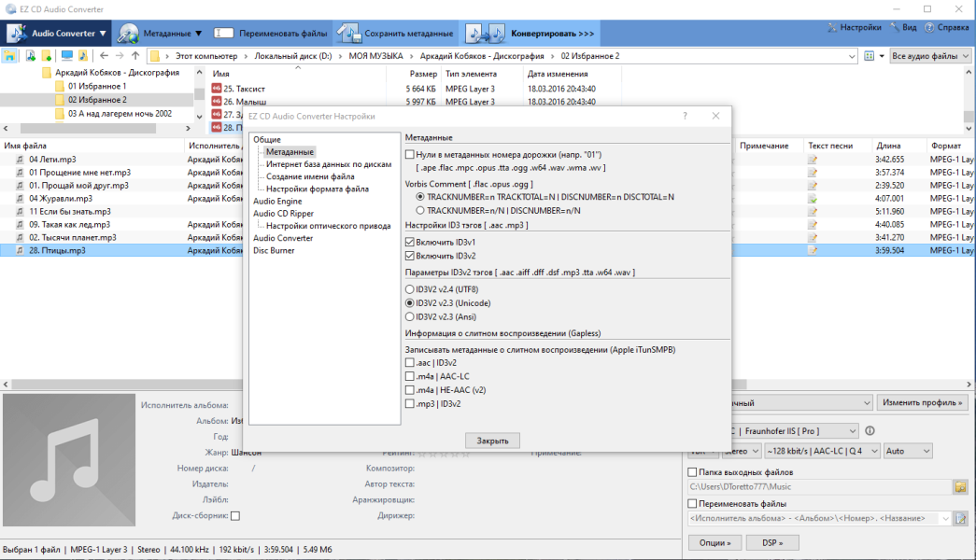Click the edit filename pattern icon

click(x=960, y=518)
